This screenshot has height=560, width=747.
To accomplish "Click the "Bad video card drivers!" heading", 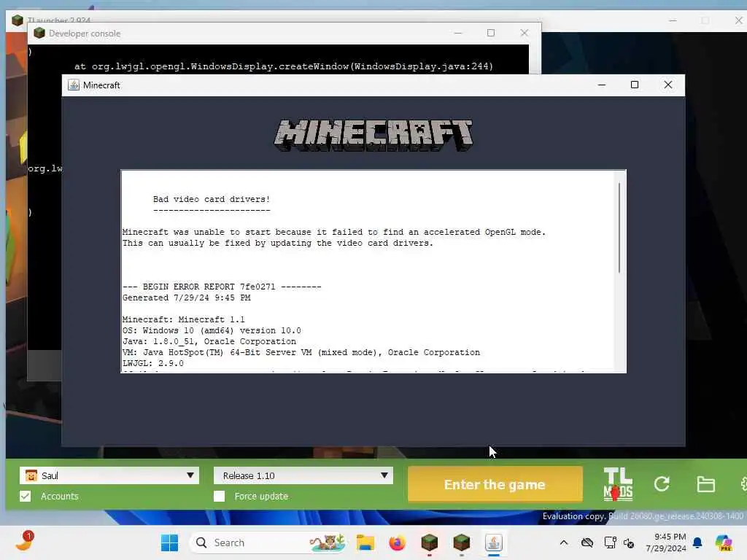I will [212, 200].
